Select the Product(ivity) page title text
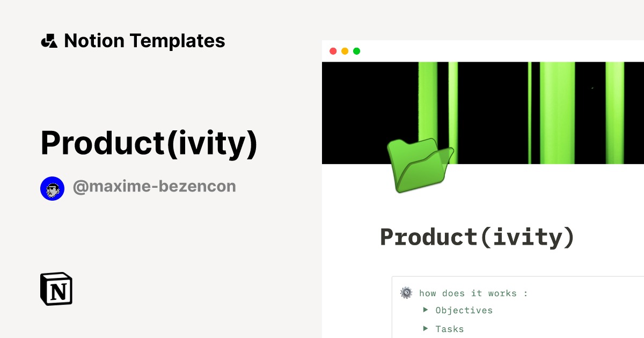Screen dimensions: 644x338 [x=477, y=236]
